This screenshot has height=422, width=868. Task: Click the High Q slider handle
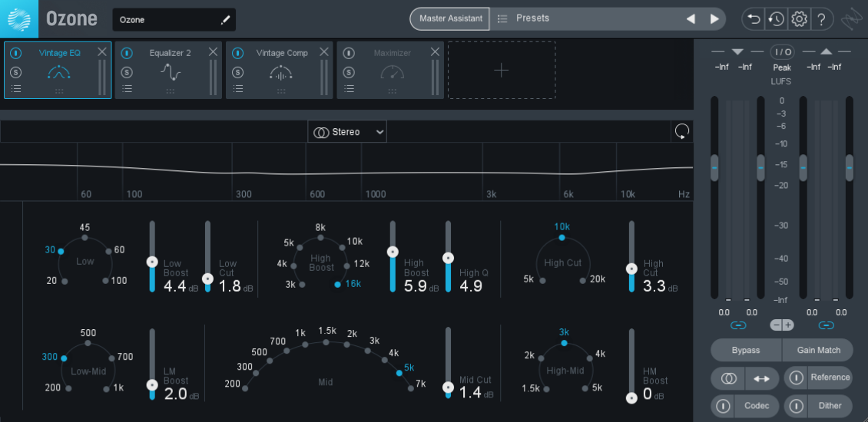448,258
